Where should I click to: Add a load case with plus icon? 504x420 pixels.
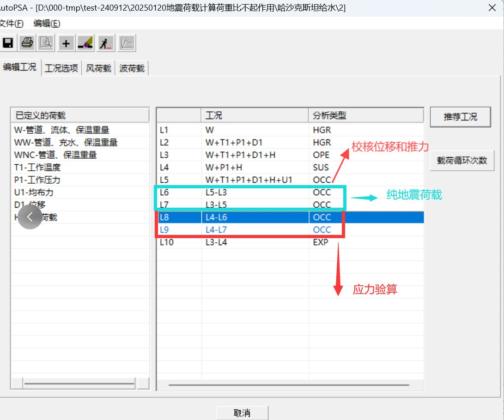[x=66, y=43]
